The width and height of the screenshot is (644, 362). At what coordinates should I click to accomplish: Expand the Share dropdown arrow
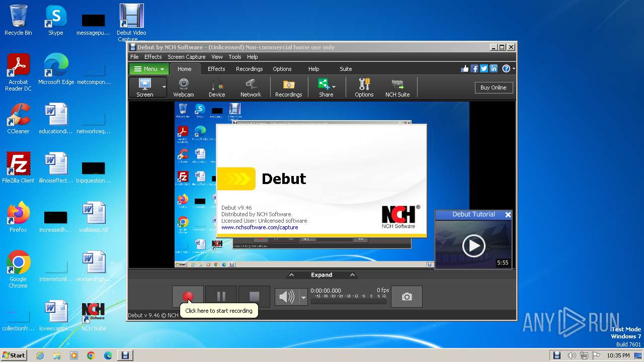[x=334, y=87]
